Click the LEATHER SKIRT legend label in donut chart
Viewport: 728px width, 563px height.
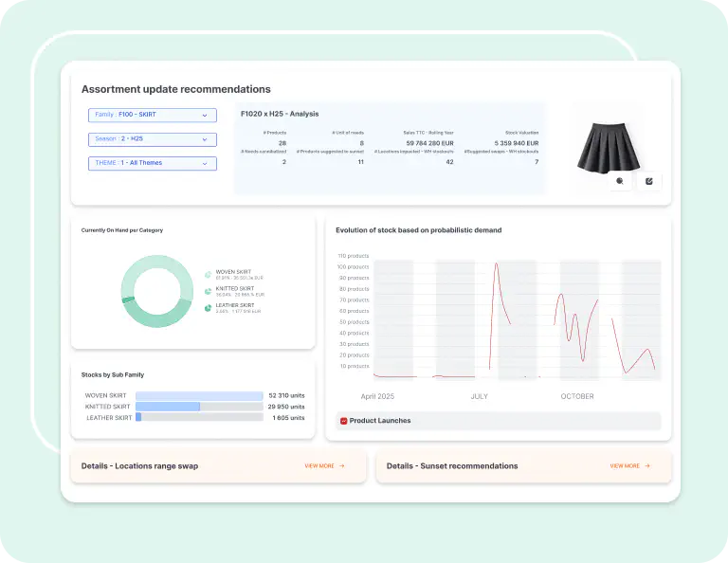coord(235,305)
